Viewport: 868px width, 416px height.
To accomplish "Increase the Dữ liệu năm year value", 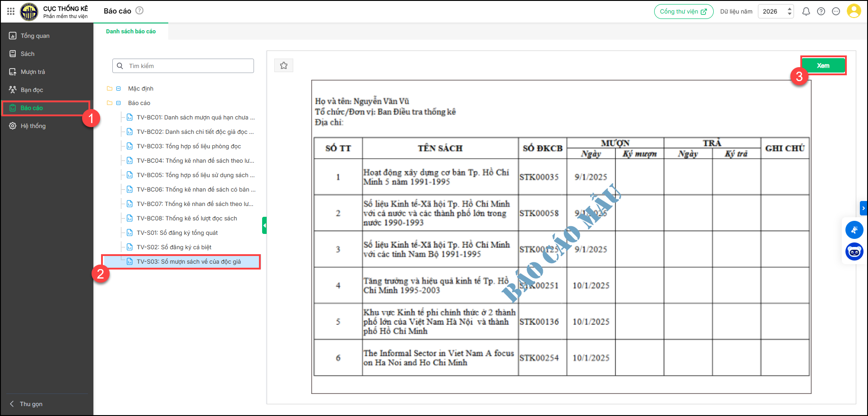I will 790,9.
